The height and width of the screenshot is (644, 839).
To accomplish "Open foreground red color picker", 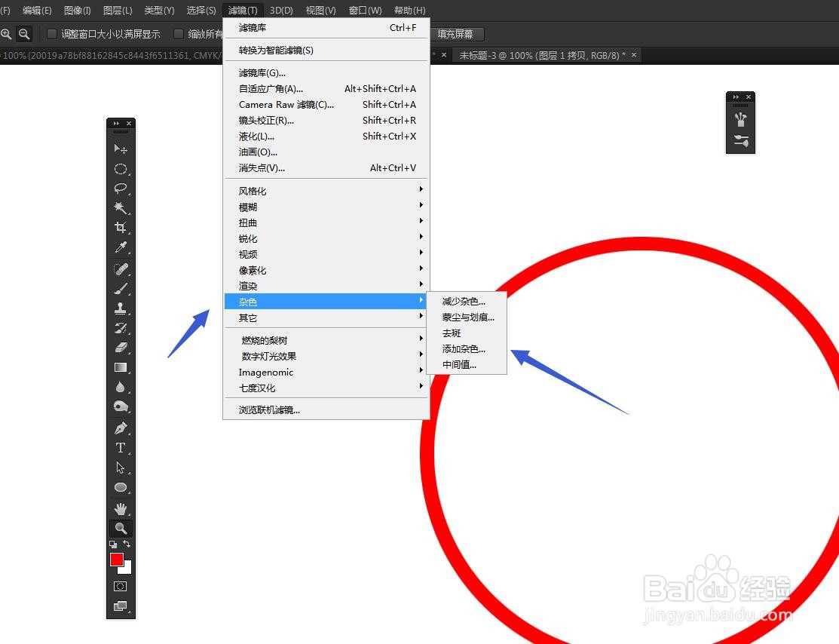I will [116, 560].
